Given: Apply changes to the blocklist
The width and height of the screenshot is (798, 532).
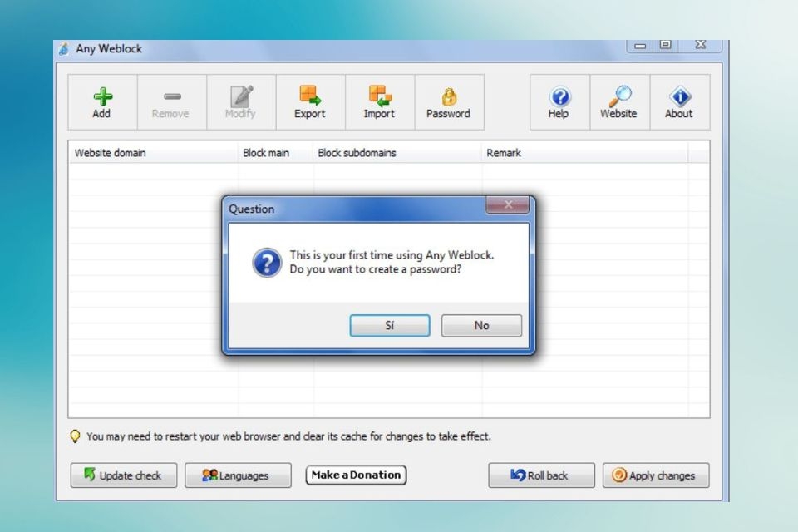Looking at the screenshot, I should pyautogui.click(x=656, y=475).
